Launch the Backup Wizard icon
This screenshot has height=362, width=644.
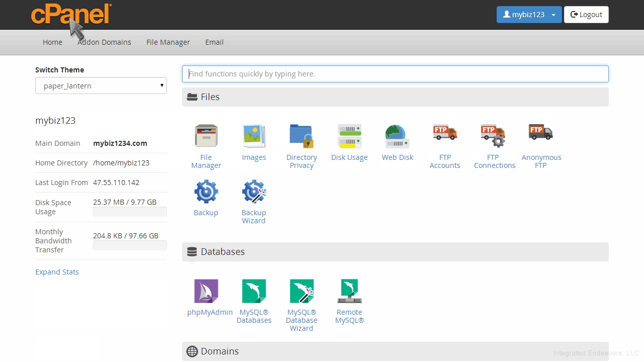coord(254,192)
